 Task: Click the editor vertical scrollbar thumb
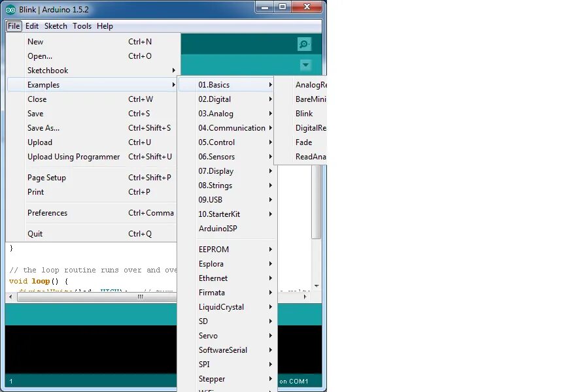[x=317, y=202]
